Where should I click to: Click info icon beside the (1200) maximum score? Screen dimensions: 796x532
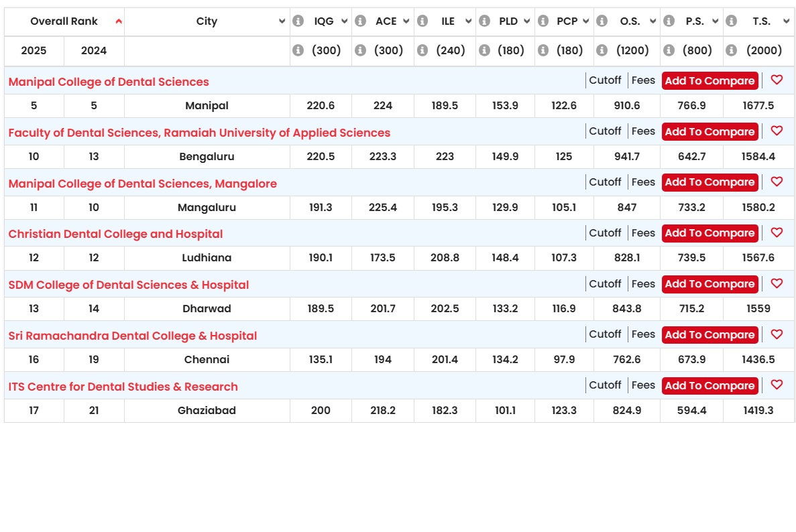click(602, 50)
